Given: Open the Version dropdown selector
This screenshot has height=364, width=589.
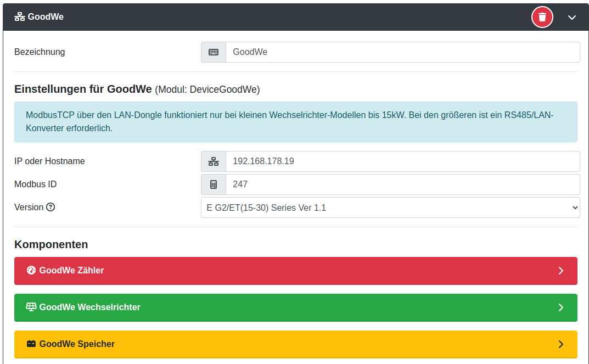Looking at the screenshot, I should click(x=390, y=208).
